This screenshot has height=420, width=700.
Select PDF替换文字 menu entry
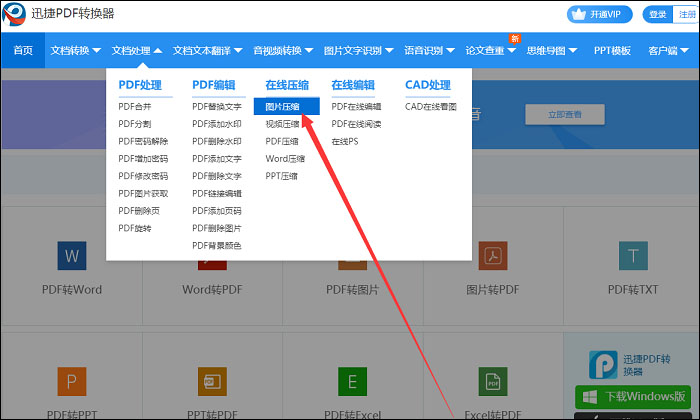tap(217, 107)
